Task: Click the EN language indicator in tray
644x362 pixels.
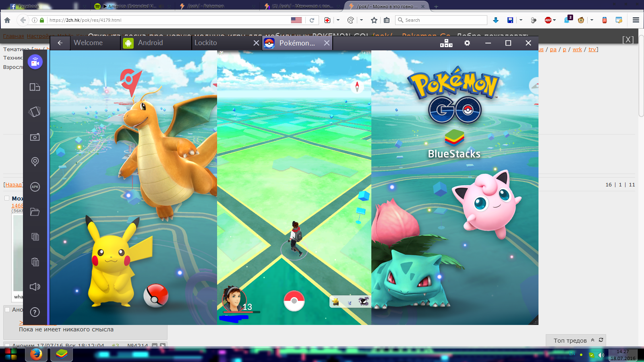Action: coord(572,354)
